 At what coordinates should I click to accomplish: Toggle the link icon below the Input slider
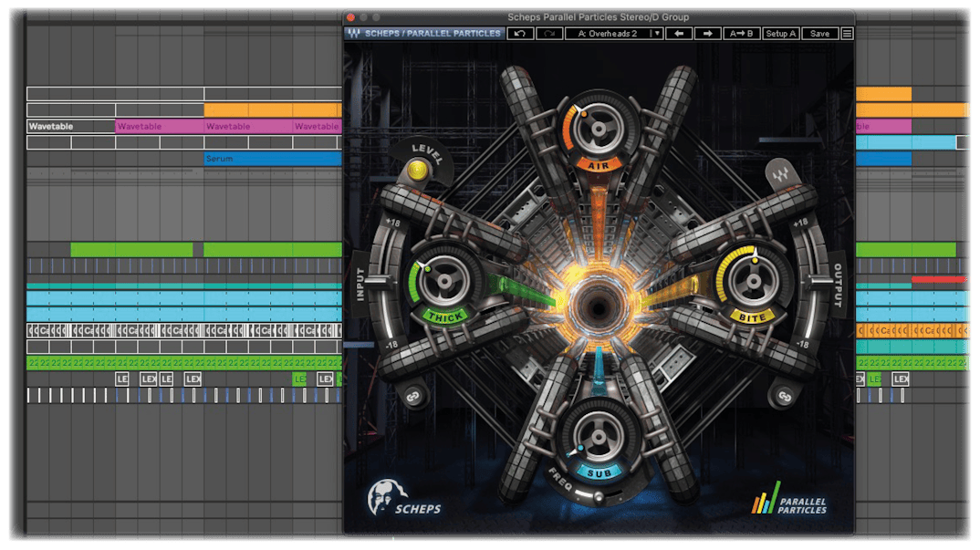point(412,397)
